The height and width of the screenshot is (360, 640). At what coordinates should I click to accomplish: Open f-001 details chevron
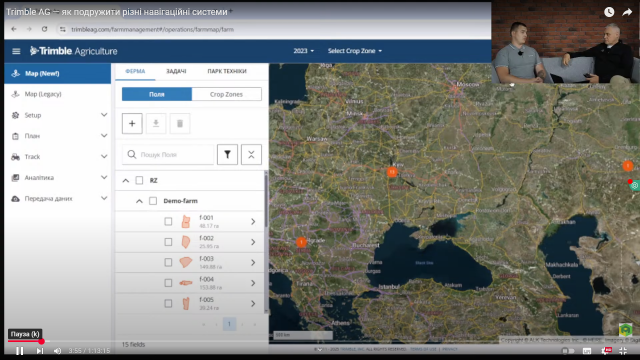click(253, 221)
